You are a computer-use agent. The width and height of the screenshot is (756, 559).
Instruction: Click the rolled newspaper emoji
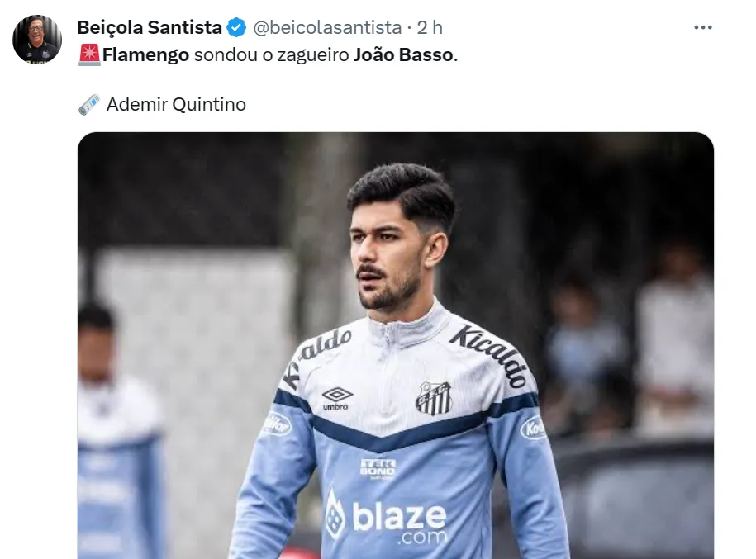point(89,104)
